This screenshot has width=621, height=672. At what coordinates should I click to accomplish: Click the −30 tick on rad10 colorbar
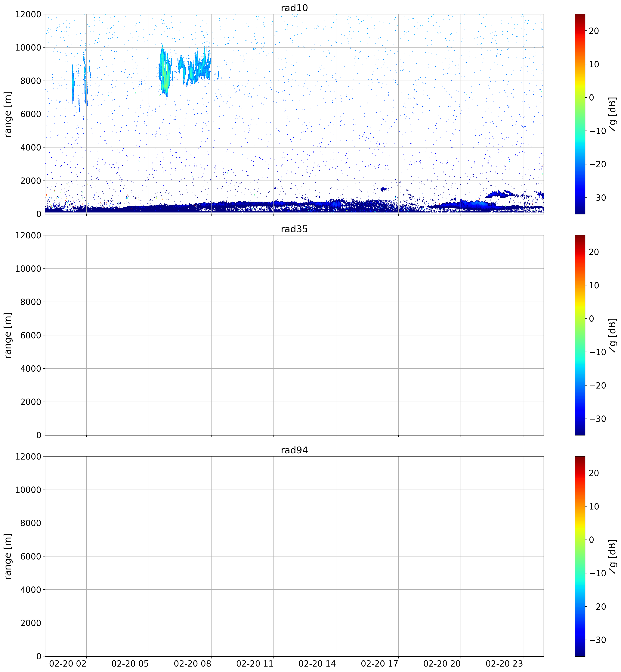click(x=598, y=198)
